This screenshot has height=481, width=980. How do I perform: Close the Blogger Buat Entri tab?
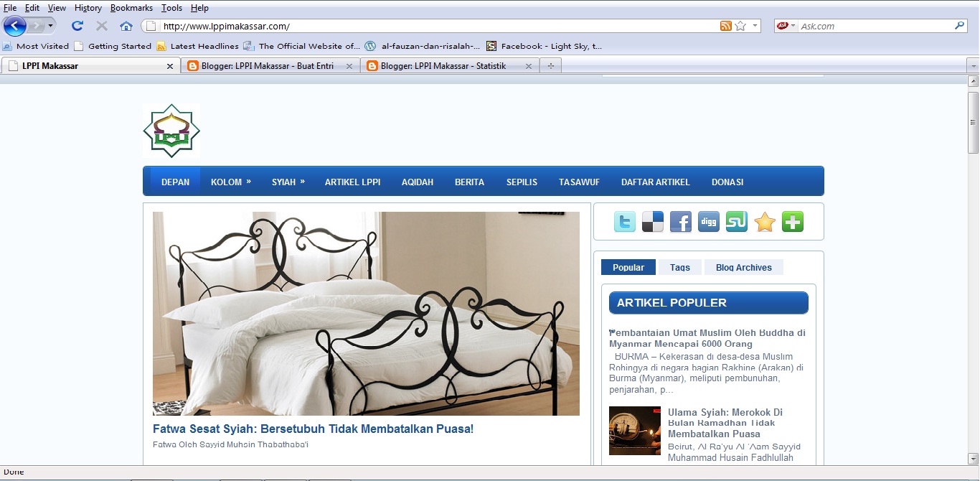349,66
